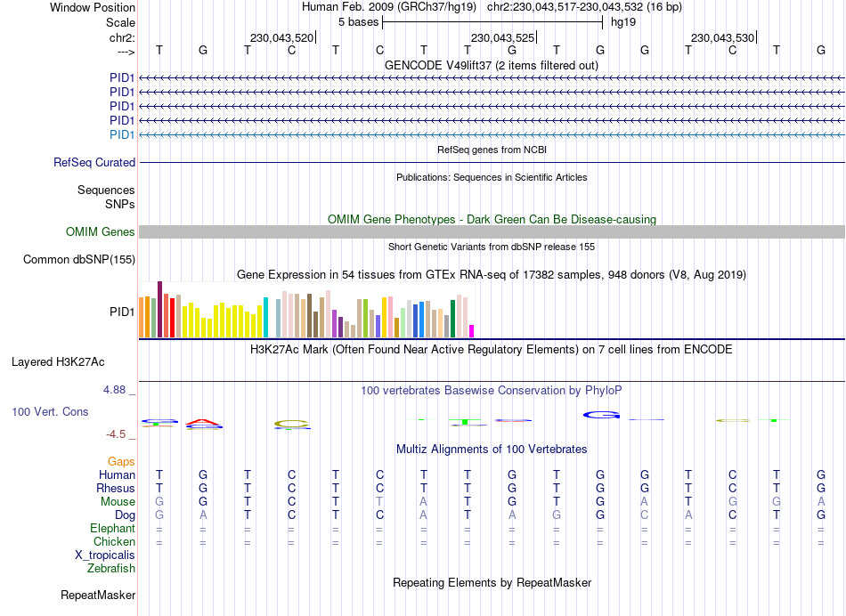
Task: Click the cyan GTEx expression bar
Action: click(x=265, y=317)
